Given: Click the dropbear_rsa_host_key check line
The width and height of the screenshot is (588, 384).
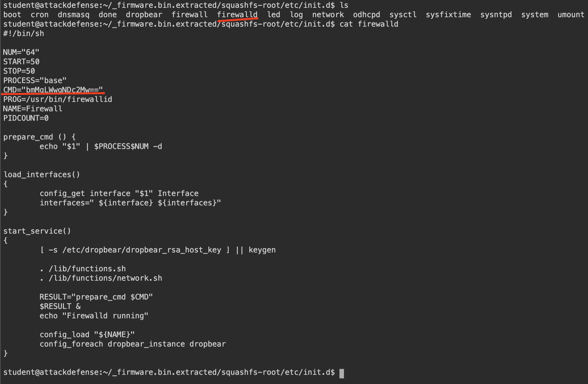Looking at the screenshot, I should coord(158,250).
